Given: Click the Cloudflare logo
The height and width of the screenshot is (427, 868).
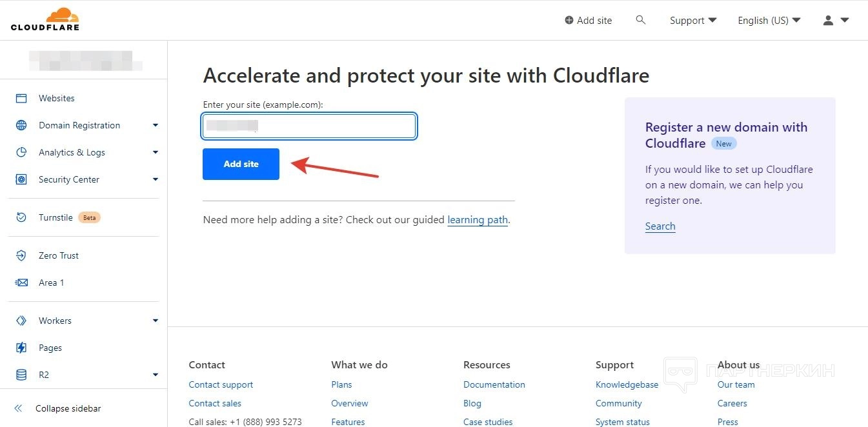Looking at the screenshot, I should coord(45,19).
